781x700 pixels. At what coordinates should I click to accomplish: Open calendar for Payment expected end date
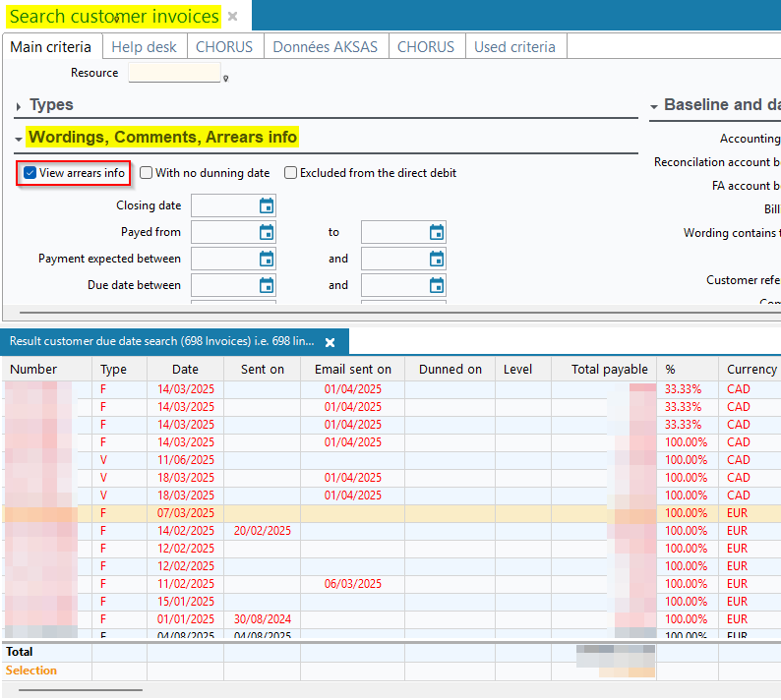pyautogui.click(x=437, y=259)
